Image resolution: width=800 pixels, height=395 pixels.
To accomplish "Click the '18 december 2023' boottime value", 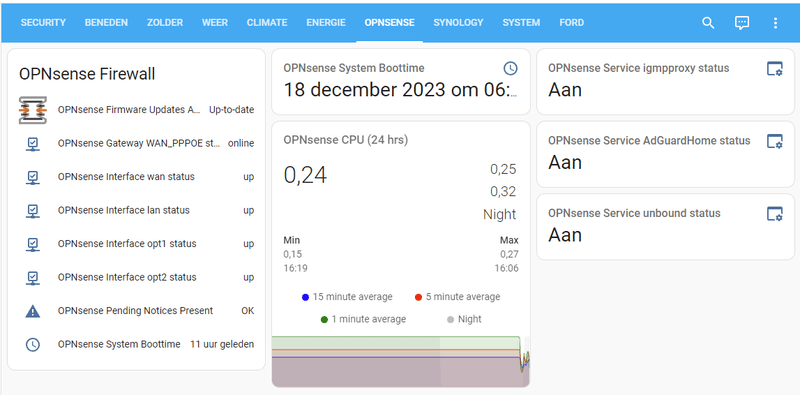I will coord(401,90).
